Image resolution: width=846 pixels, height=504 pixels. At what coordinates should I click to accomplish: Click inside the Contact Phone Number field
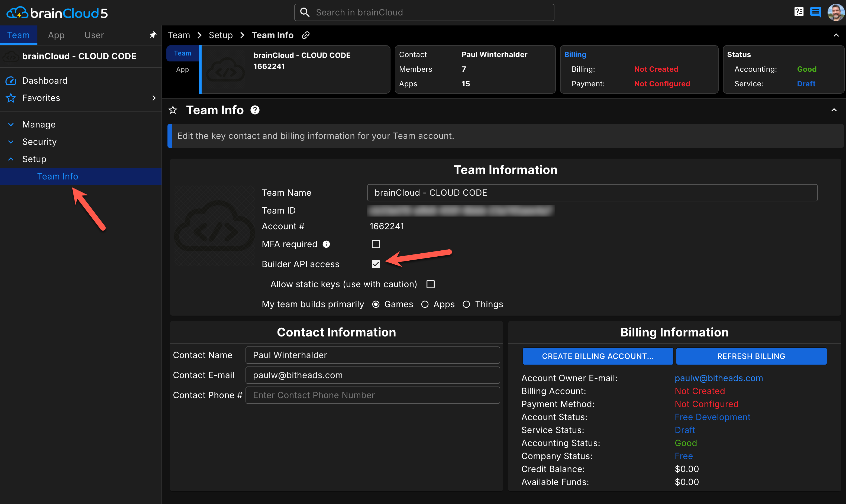tap(372, 395)
